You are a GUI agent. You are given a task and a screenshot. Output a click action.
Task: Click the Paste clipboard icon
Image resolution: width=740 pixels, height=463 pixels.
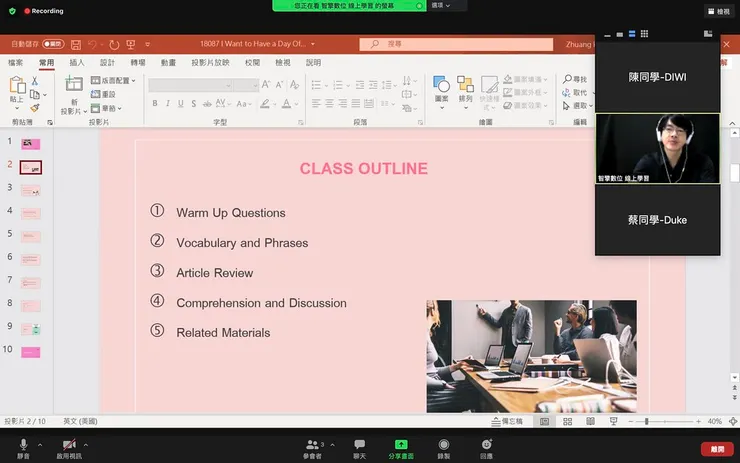[x=17, y=85]
